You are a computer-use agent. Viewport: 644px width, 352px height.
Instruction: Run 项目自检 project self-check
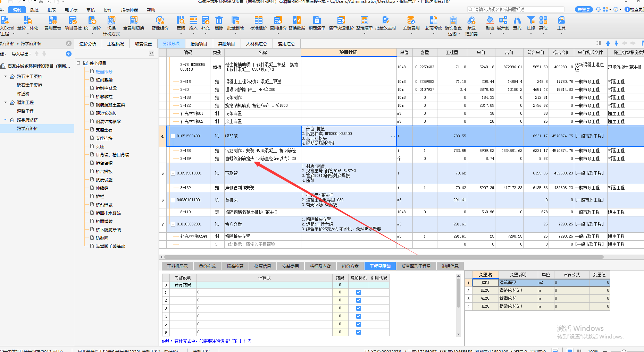(73, 23)
